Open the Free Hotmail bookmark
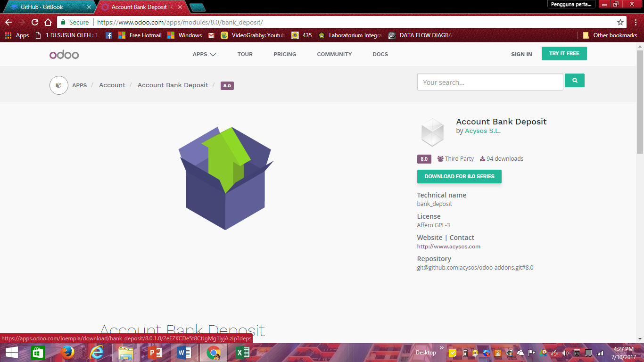 [140, 35]
